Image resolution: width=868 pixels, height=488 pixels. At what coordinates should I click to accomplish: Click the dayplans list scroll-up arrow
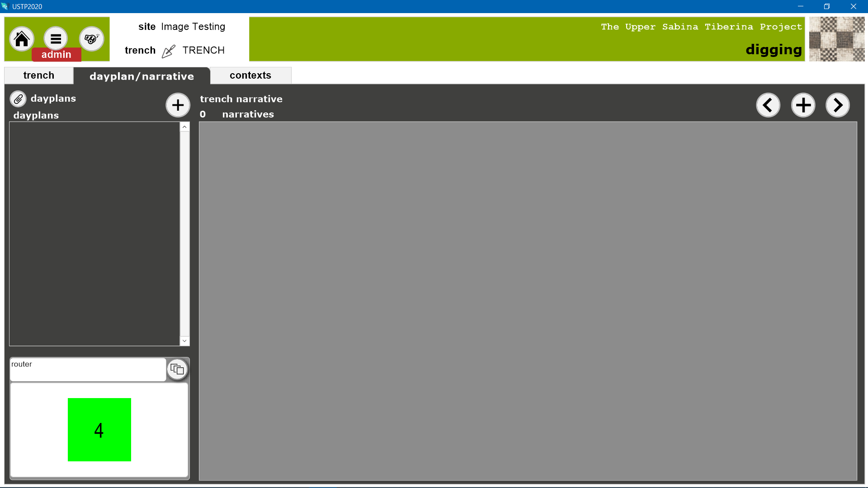point(184,127)
